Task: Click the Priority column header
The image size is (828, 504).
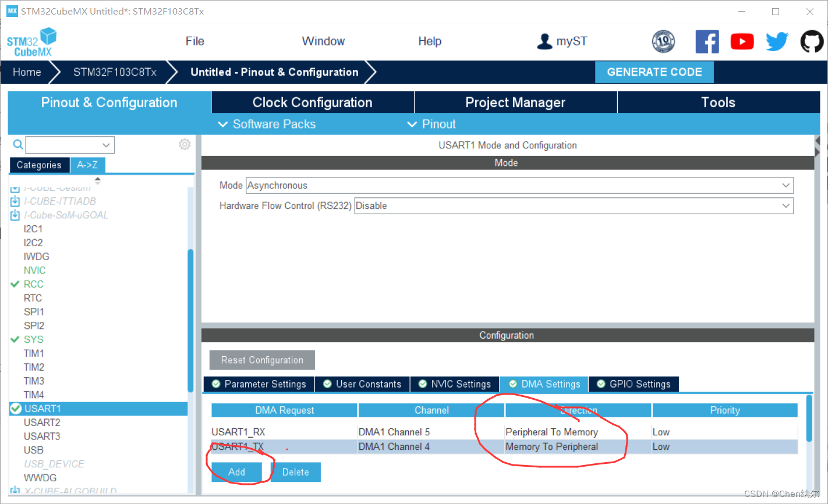Action: 725,410
